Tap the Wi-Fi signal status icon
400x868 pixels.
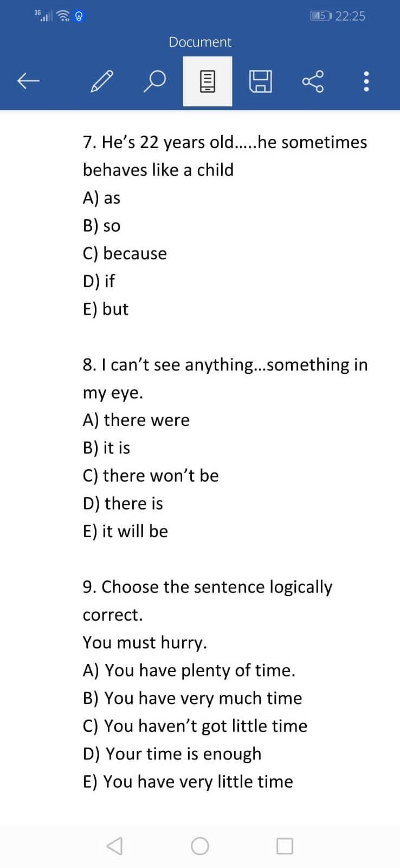[x=64, y=16]
